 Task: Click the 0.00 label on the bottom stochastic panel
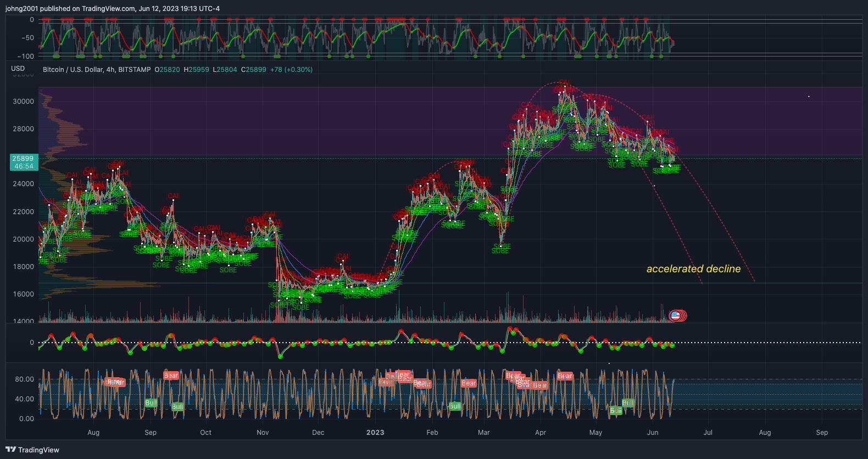tap(27, 419)
